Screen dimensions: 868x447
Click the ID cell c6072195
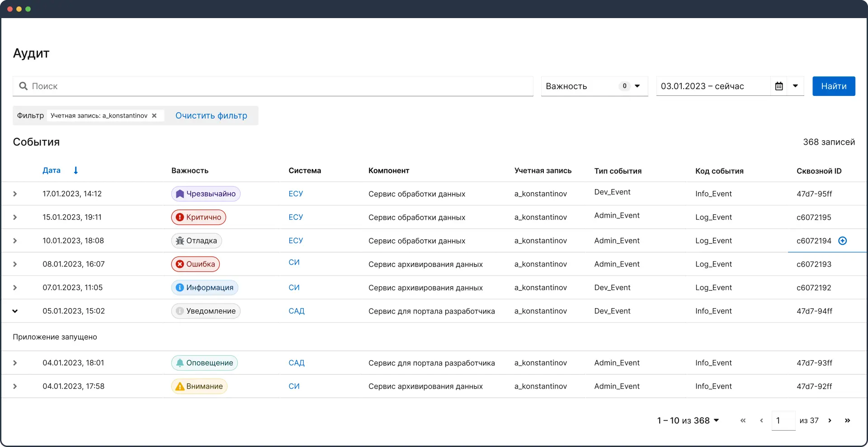pos(814,217)
